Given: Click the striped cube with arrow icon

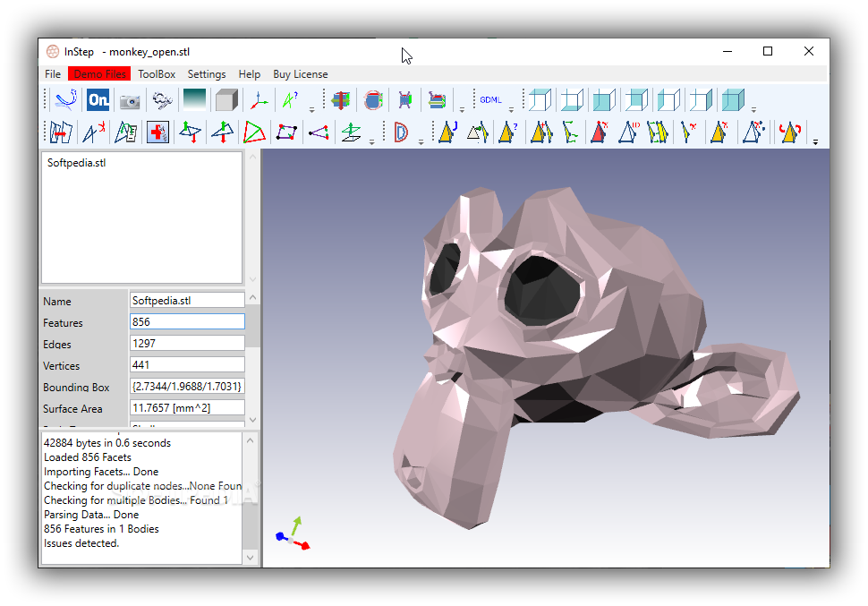Looking at the screenshot, I should pos(437,100).
